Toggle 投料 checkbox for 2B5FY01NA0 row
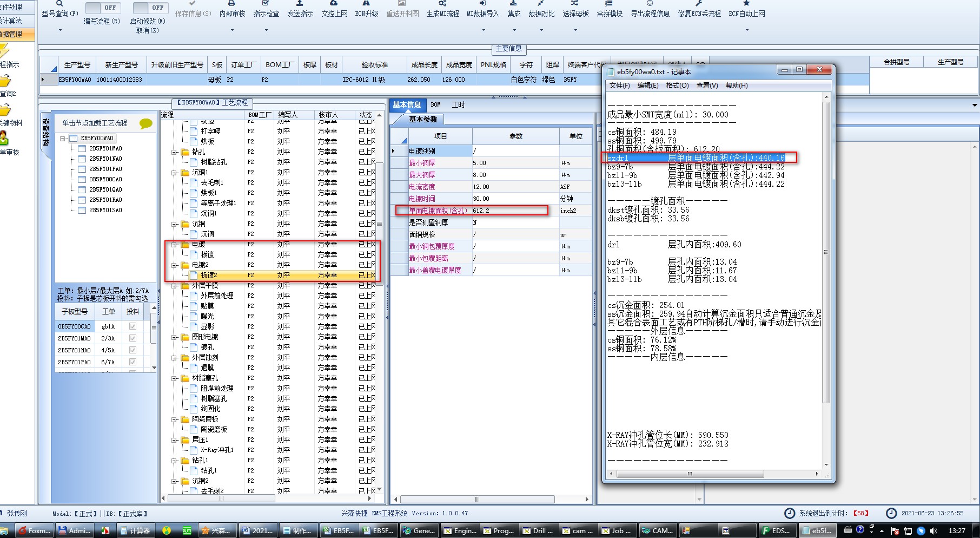 [133, 350]
